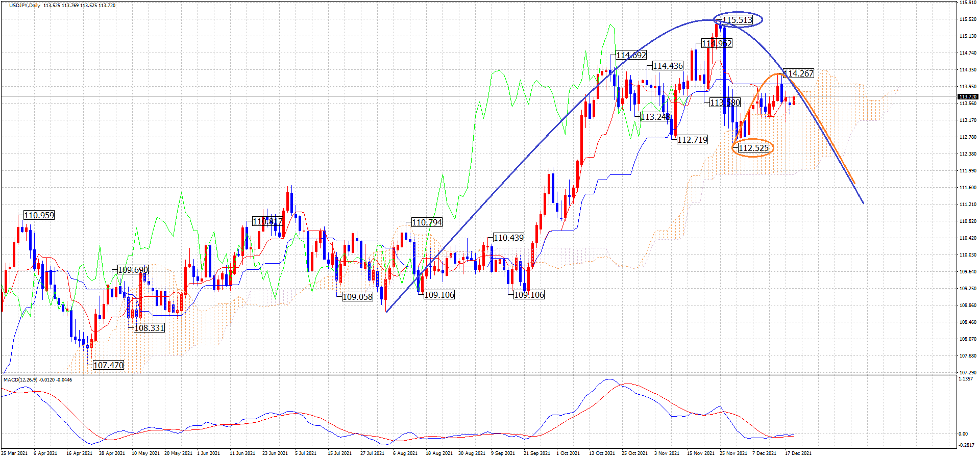Viewport: 980px width, 459px height.
Task: Click the 108.331 price label
Action: (149, 328)
